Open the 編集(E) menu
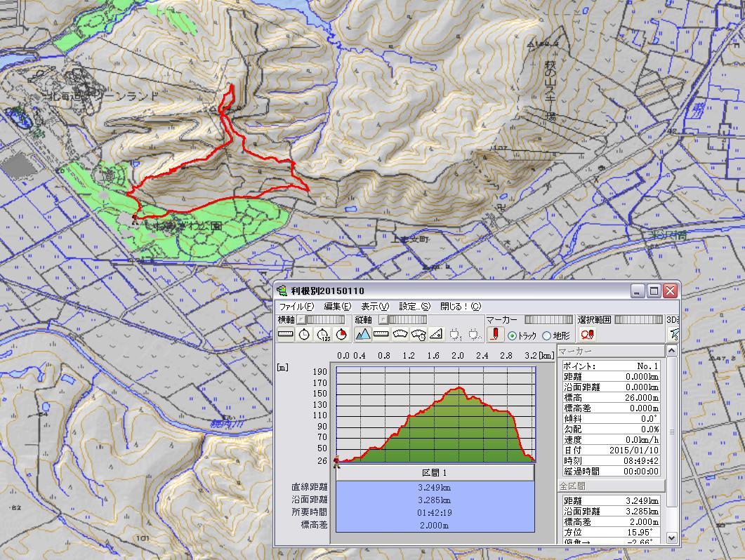 click(337, 307)
